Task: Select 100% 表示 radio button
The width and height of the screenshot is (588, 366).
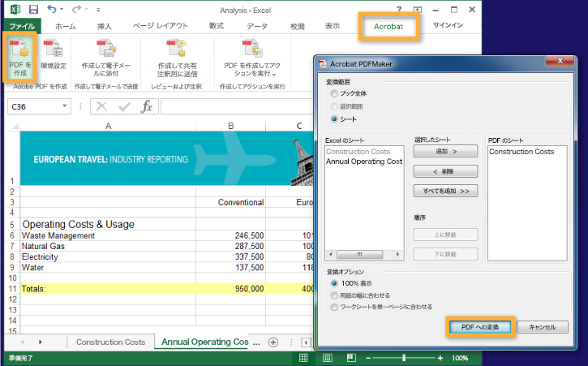Action: pos(334,283)
